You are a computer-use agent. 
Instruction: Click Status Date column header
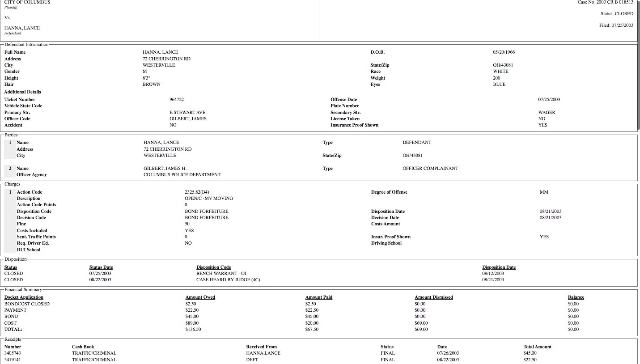(x=101, y=267)
